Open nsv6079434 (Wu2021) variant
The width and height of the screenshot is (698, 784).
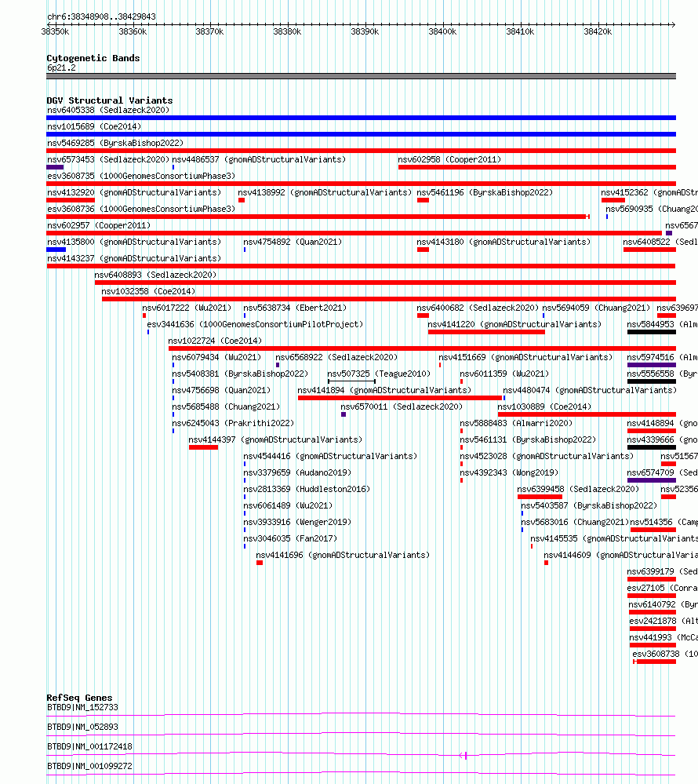tap(216, 358)
